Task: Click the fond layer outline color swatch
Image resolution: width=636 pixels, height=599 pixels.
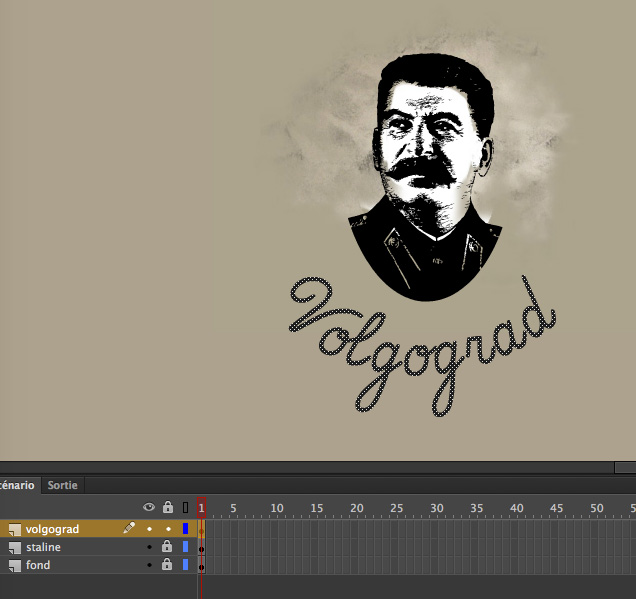Action: click(x=185, y=565)
